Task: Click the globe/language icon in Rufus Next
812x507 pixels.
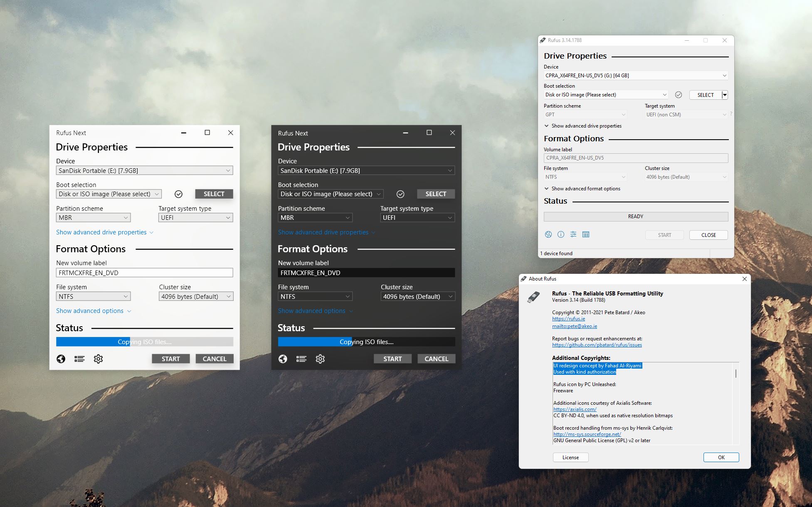Action: (60, 359)
